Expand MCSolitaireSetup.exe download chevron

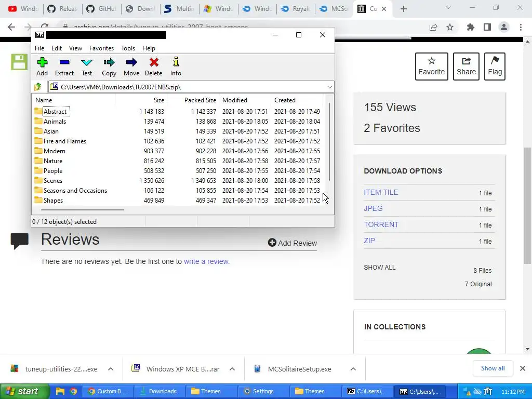pyautogui.click(x=353, y=369)
